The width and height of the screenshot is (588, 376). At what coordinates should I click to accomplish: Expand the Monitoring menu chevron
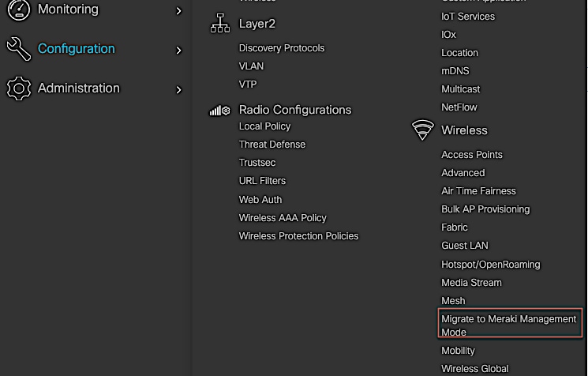[179, 11]
